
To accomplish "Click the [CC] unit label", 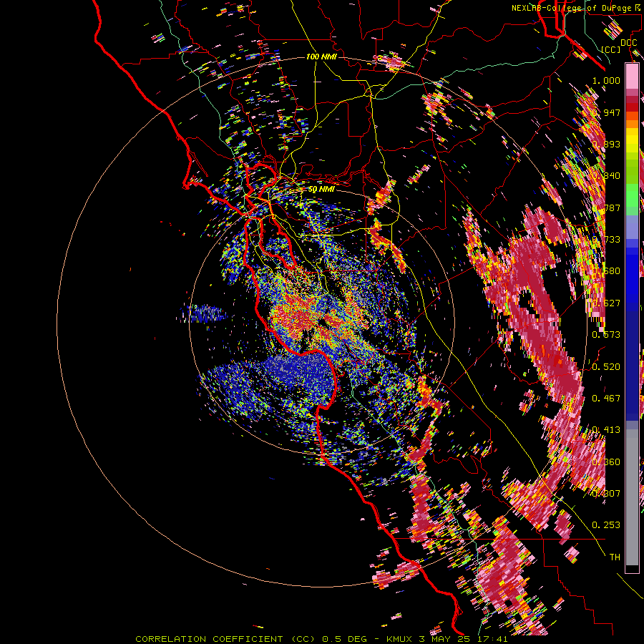I will click(611, 49).
